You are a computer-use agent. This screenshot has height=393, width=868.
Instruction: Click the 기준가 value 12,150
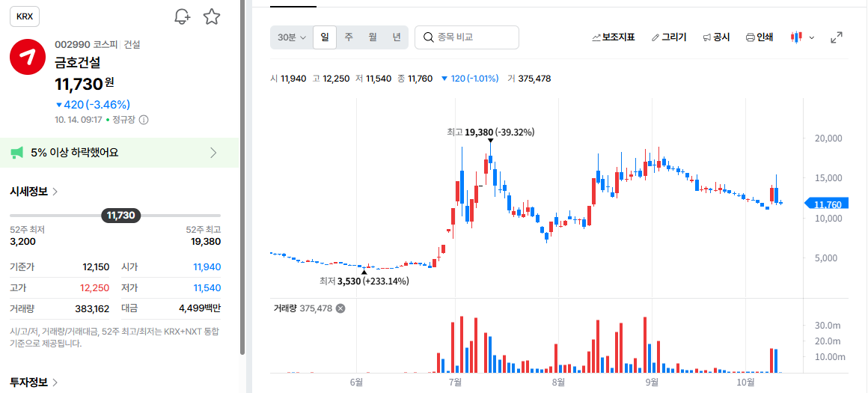(96, 266)
